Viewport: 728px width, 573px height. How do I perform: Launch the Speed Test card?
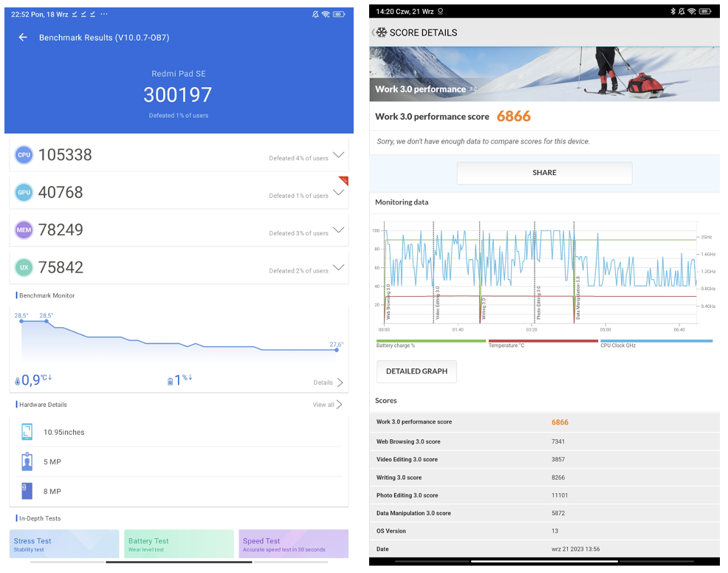(x=293, y=544)
